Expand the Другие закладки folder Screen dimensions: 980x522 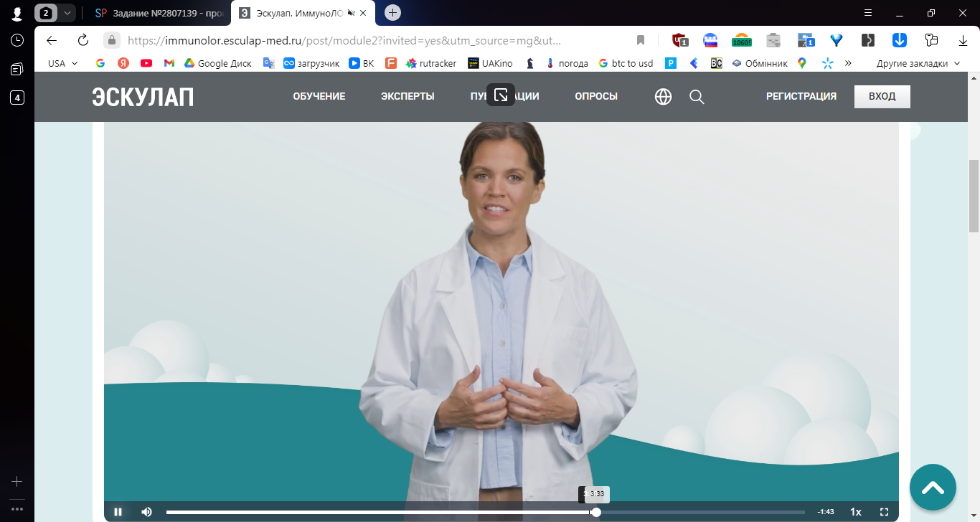point(918,63)
